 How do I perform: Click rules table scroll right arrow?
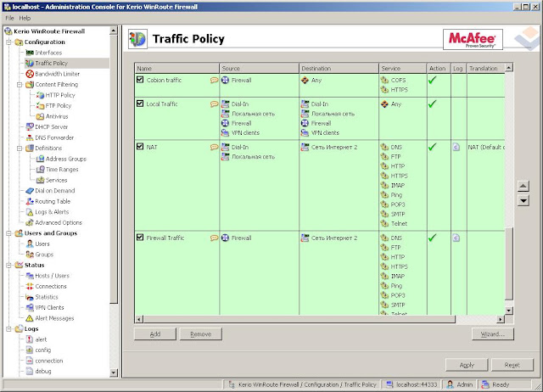[x=501, y=319]
